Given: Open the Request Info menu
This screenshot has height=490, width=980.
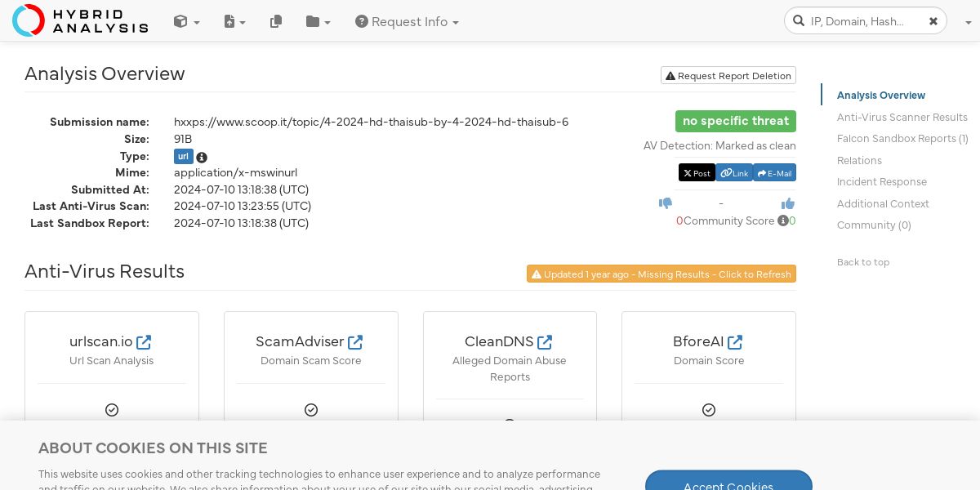Looking at the screenshot, I should 407,22.
